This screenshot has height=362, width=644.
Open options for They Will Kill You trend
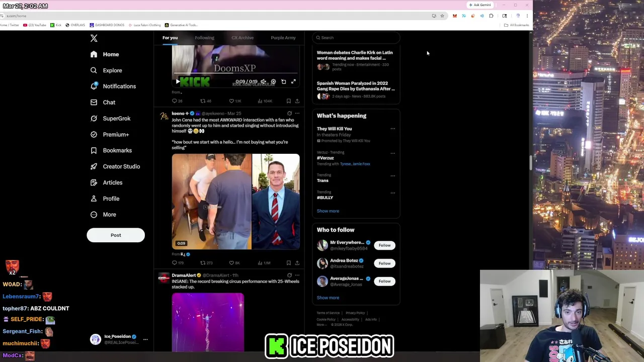(x=393, y=129)
